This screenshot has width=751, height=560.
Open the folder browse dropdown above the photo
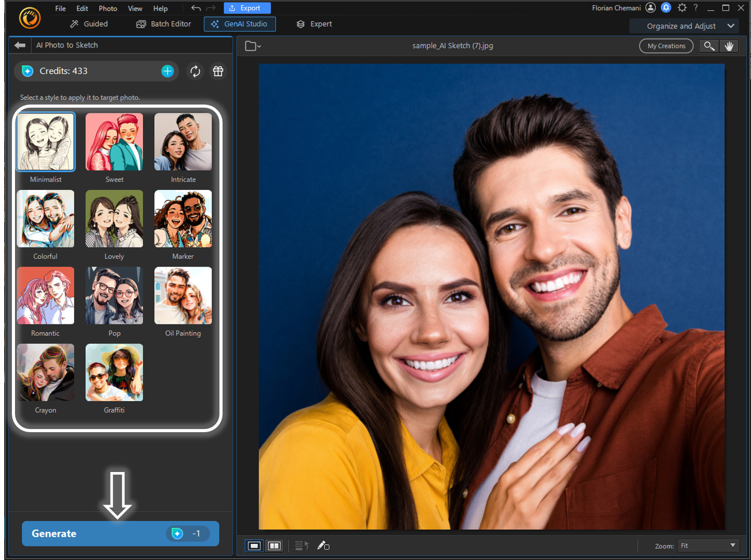point(252,46)
